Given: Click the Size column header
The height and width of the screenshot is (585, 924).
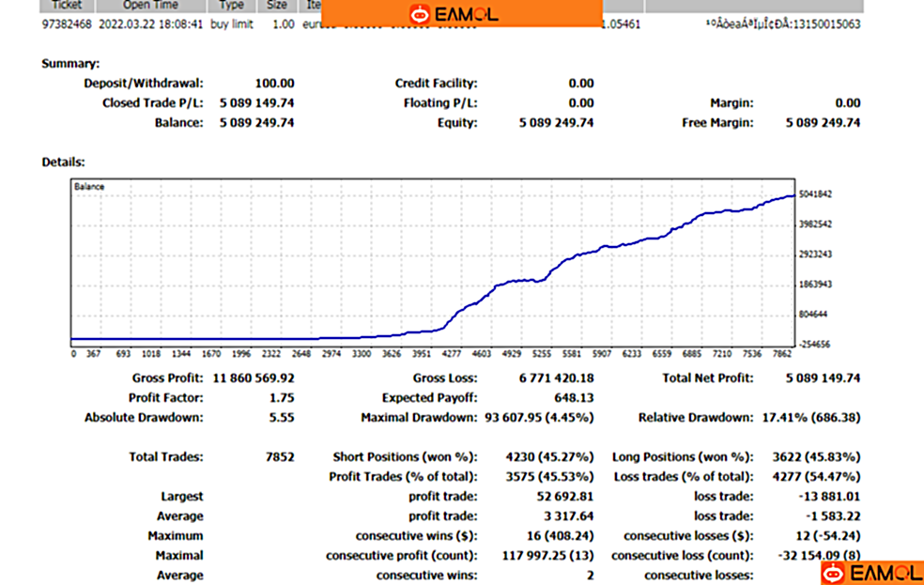Looking at the screenshot, I should (278, 5).
